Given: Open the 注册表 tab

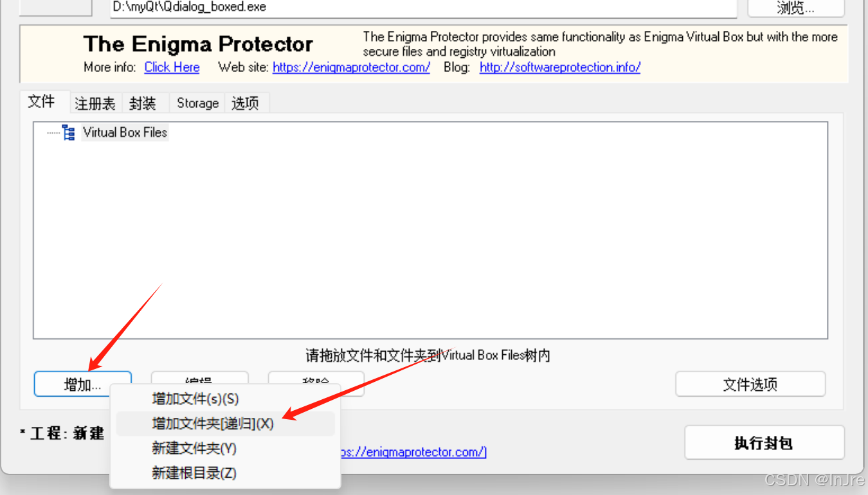Looking at the screenshot, I should [x=95, y=103].
